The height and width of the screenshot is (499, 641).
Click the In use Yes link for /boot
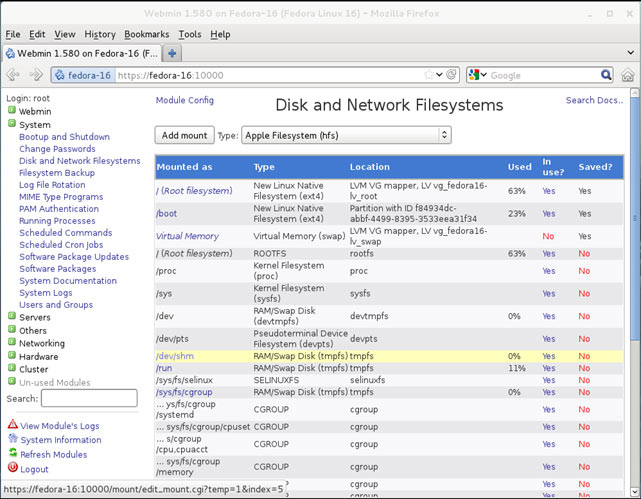point(549,213)
